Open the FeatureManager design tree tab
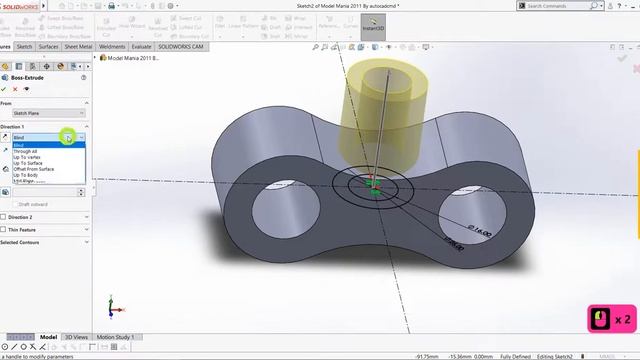Image resolution: width=640 pixels, height=360 pixels. tap(5, 67)
